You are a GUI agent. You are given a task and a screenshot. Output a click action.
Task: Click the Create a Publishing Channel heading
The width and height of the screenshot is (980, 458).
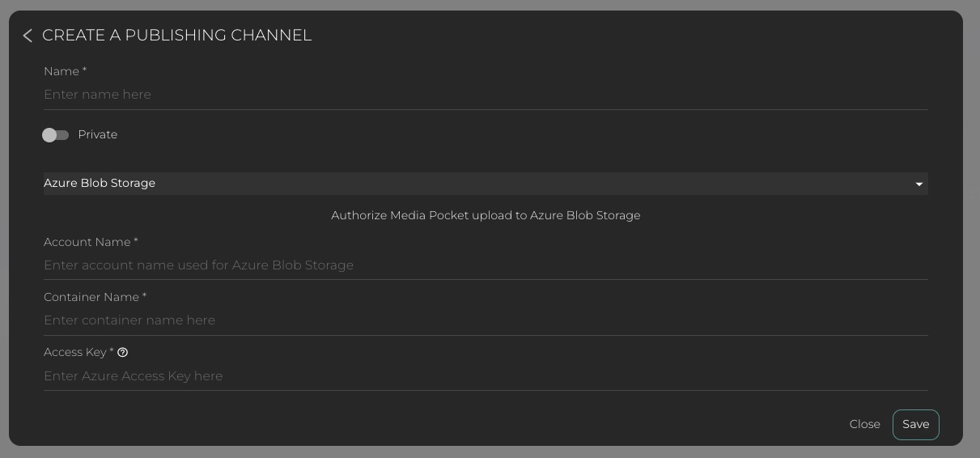pyautogui.click(x=176, y=36)
